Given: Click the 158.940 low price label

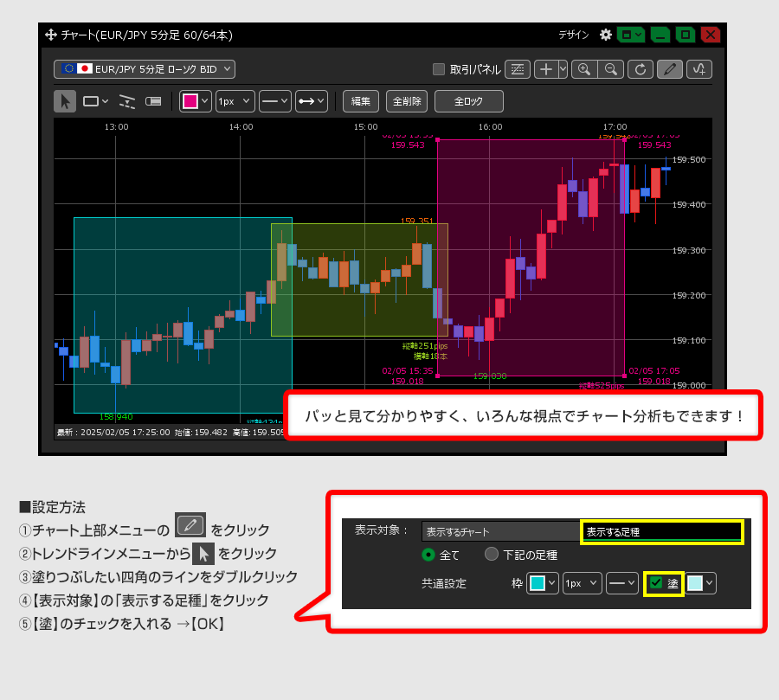Looking at the screenshot, I should tap(116, 417).
